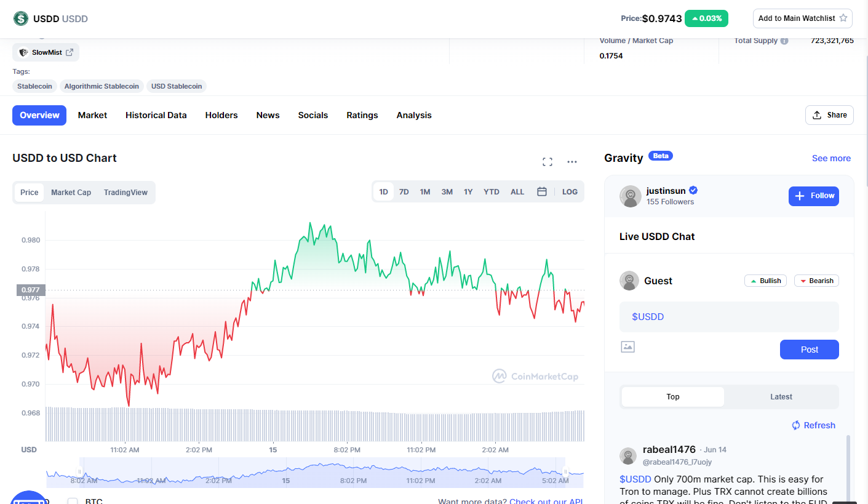Viewport: 868px width, 504px height.
Task: Open the Analysis tab
Action: click(414, 115)
